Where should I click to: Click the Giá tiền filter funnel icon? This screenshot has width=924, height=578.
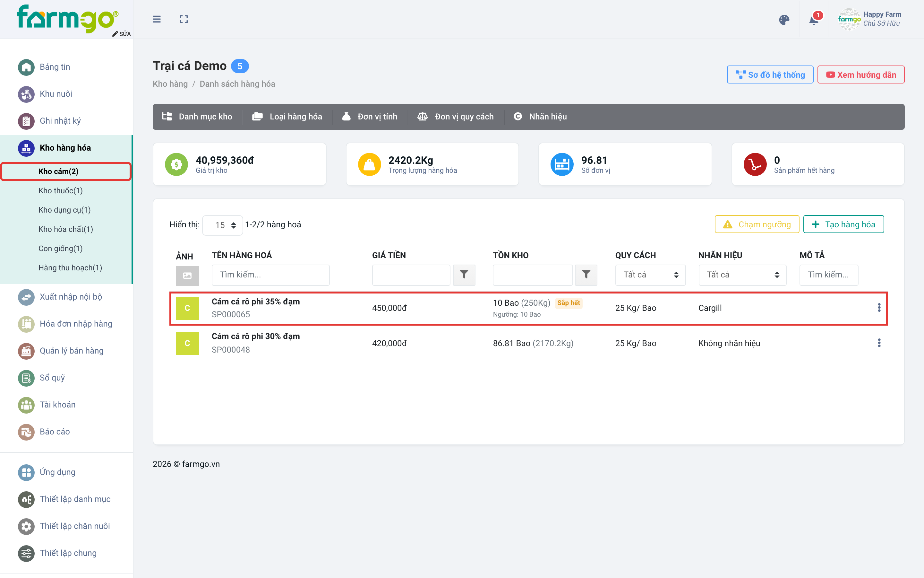click(x=464, y=275)
